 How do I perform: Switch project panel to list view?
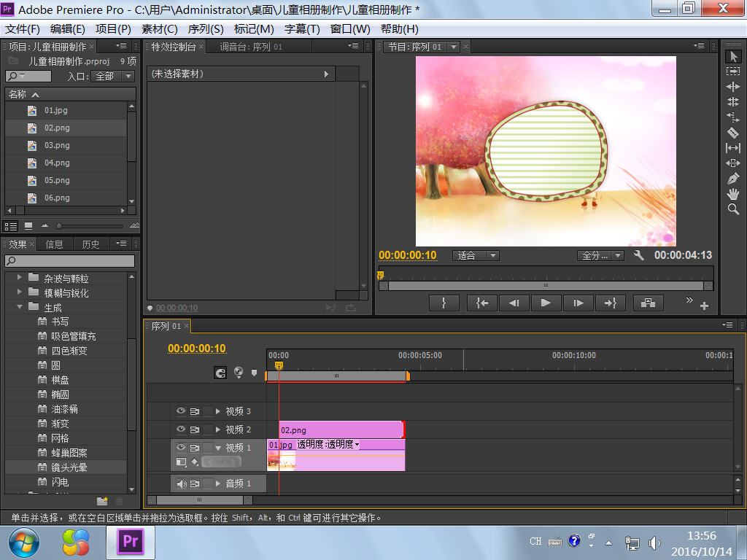tap(11, 226)
